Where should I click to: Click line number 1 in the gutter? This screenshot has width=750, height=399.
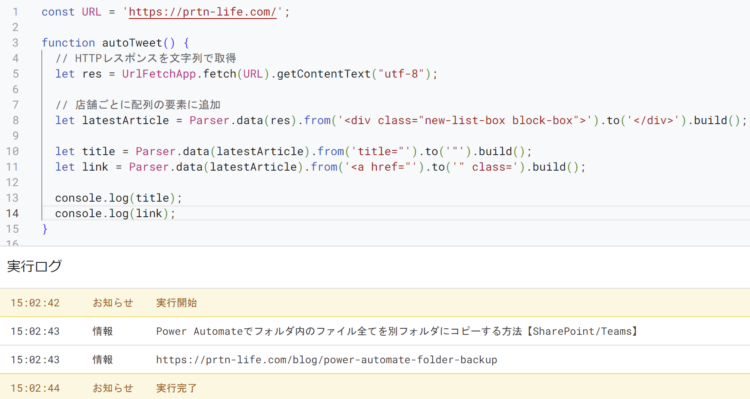click(x=15, y=12)
